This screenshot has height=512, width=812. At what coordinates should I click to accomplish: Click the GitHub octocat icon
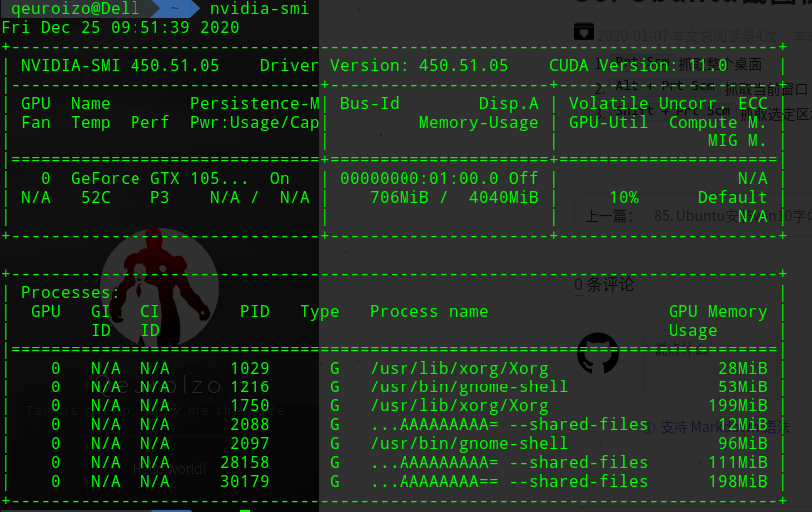tap(598, 353)
